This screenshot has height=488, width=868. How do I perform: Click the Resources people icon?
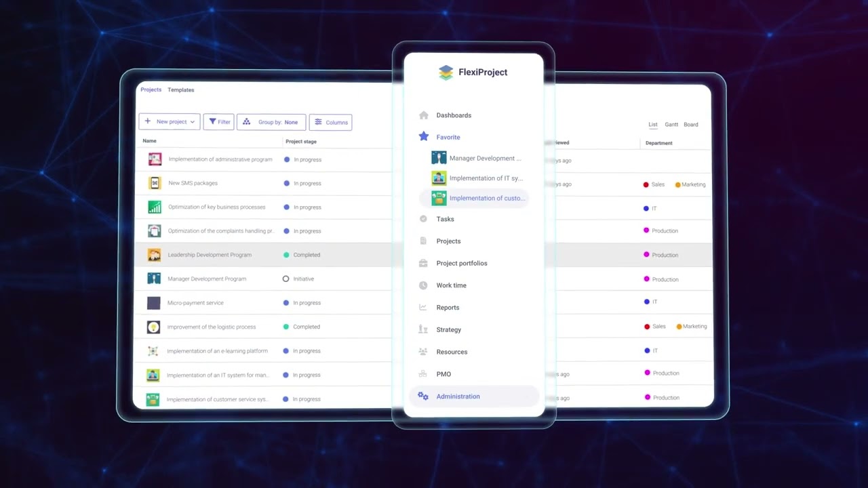tap(423, 352)
